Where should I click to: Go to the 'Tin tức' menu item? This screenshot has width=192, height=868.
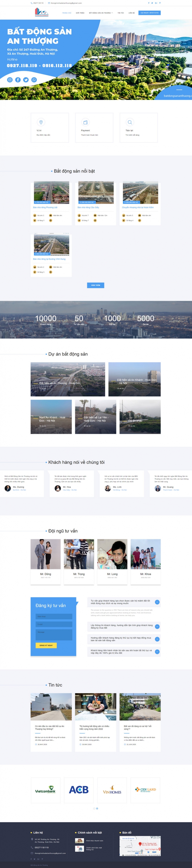tap(121, 13)
